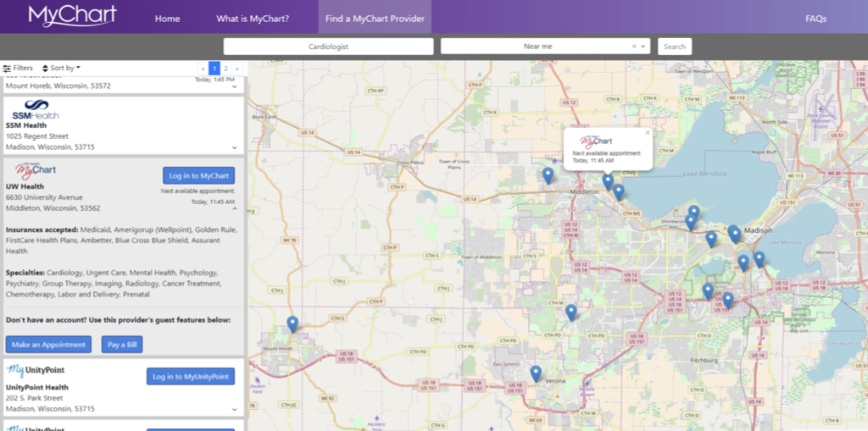868x431 pixels.
Task: Collapse the UW Health provider card
Action: click(x=234, y=208)
